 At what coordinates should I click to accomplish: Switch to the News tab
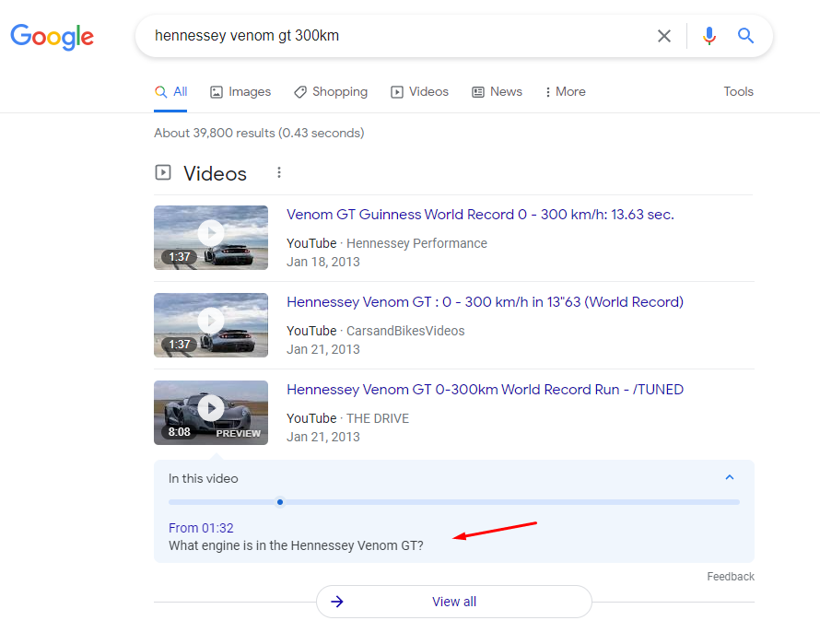click(498, 92)
